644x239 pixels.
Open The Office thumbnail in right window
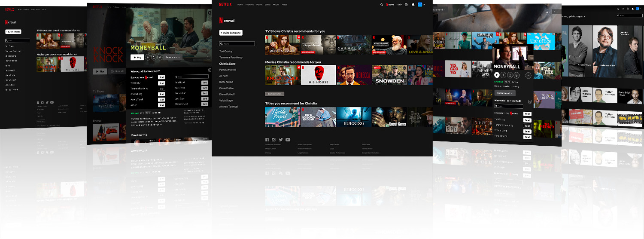(541, 41)
